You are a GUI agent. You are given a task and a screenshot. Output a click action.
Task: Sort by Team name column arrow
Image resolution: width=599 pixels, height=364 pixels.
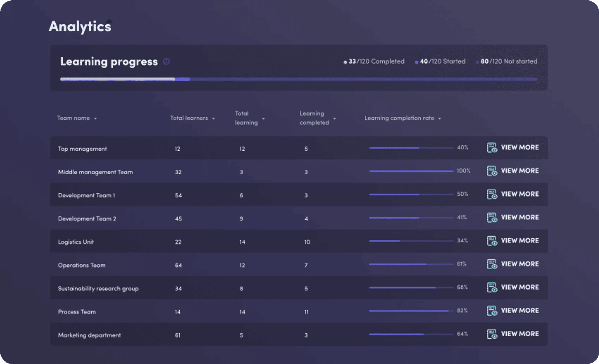pyautogui.click(x=95, y=119)
